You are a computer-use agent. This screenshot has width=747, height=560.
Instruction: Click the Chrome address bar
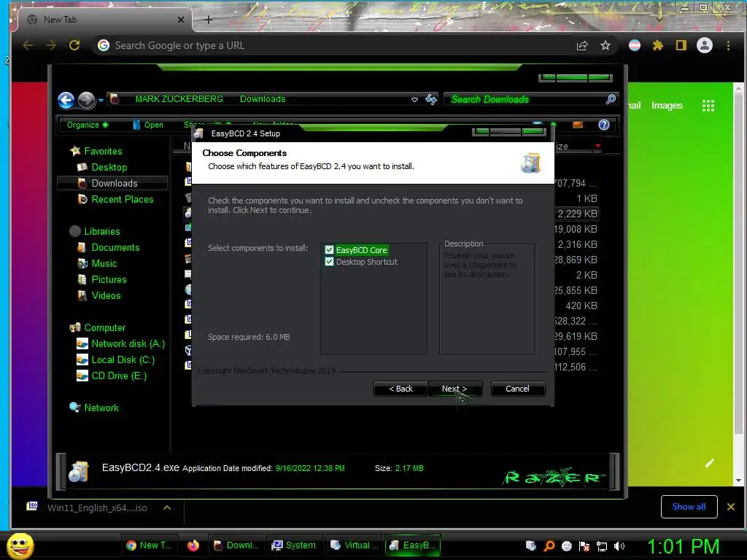(x=333, y=45)
